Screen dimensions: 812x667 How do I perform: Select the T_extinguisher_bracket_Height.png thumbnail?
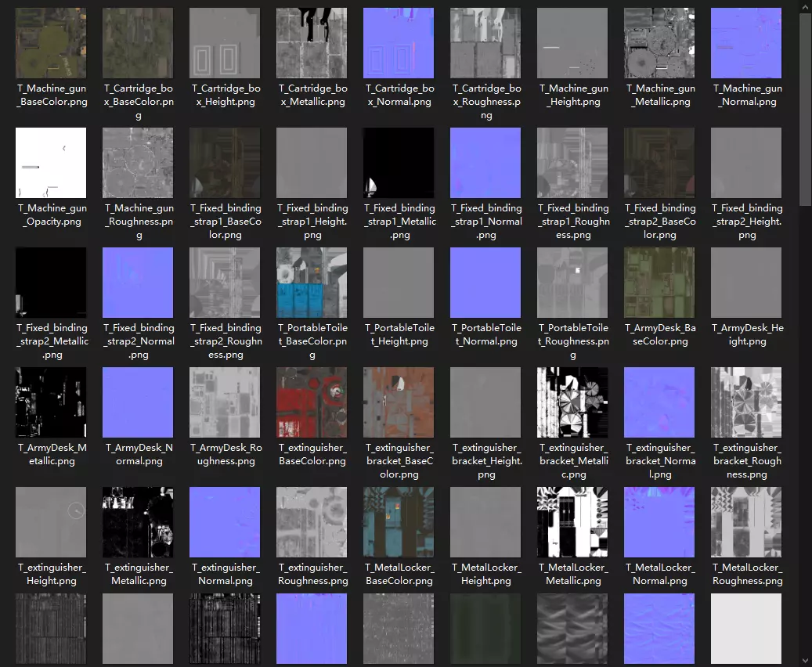[485, 402]
